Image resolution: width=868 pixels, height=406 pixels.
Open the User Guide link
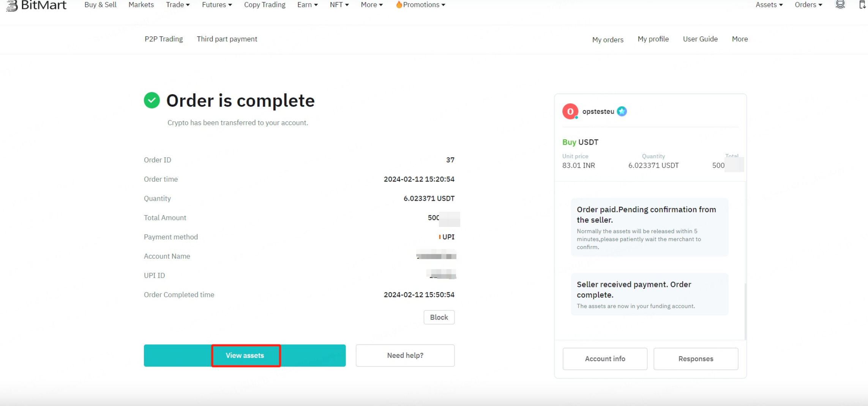(700, 39)
